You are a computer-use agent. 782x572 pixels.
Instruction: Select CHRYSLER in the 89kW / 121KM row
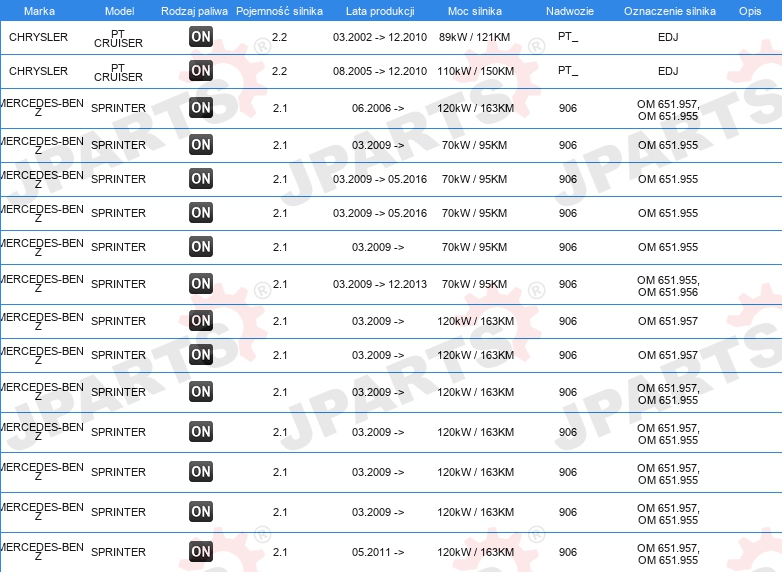(x=38, y=37)
